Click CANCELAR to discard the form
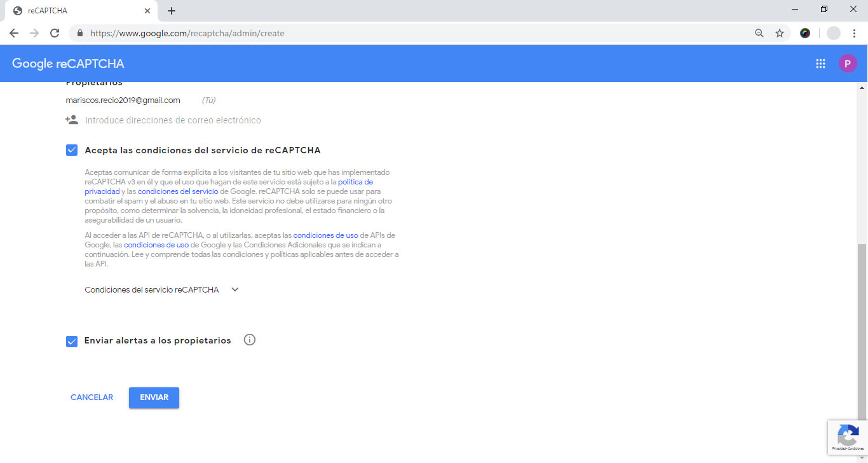This screenshot has height=463, width=868. [x=92, y=397]
